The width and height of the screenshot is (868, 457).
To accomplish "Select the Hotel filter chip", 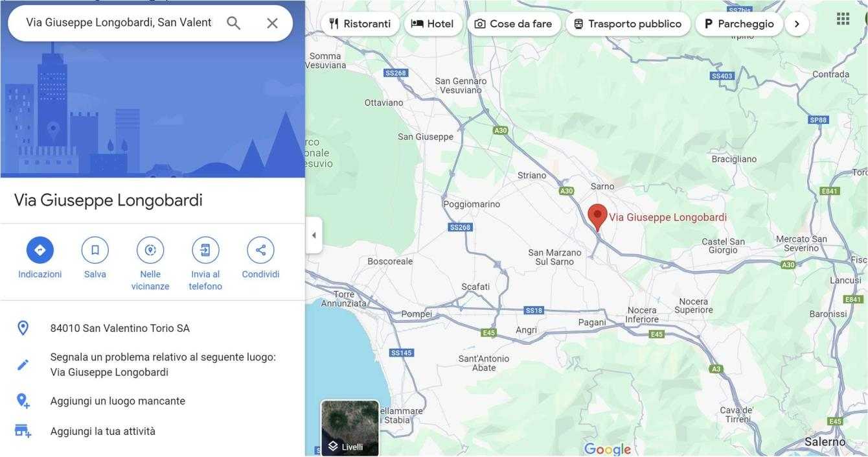I will point(432,24).
